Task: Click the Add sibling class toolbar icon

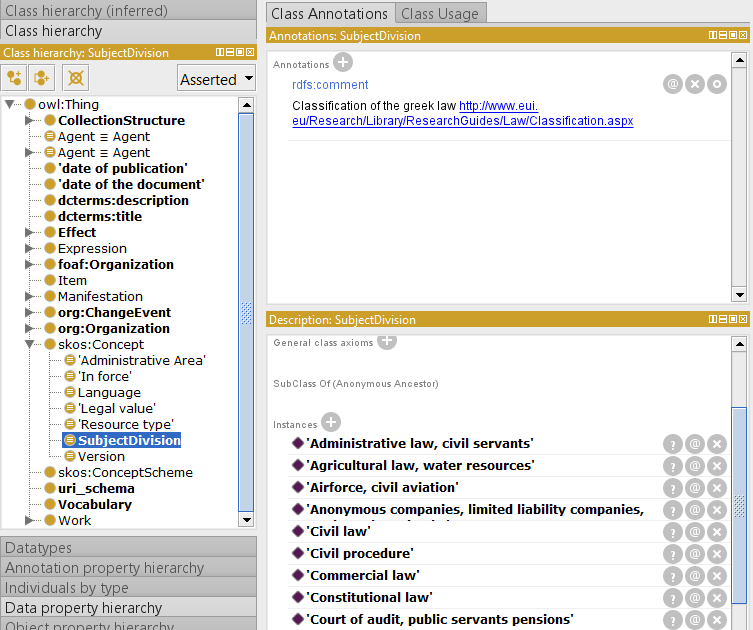Action: tap(42, 78)
